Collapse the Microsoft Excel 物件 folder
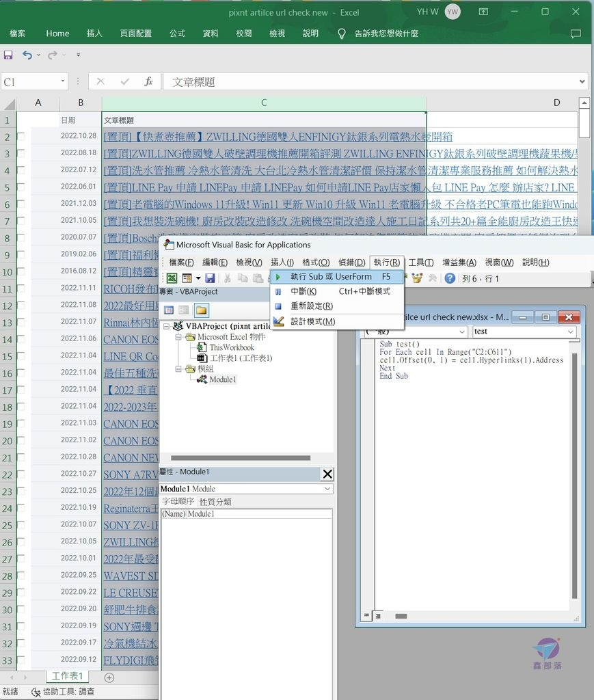The height and width of the screenshot is (700, 594). click(x=178, y=337)
